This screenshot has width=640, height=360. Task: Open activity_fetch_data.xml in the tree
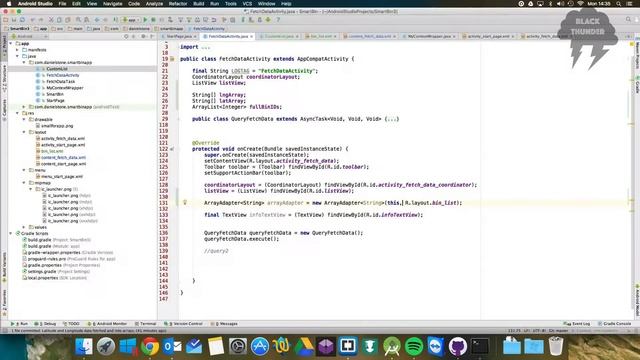63,138
